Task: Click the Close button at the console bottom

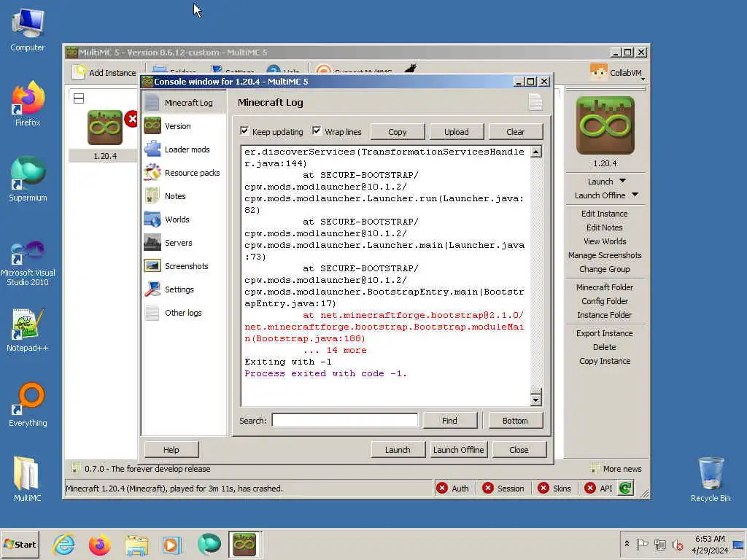Action: click(519, 449)
